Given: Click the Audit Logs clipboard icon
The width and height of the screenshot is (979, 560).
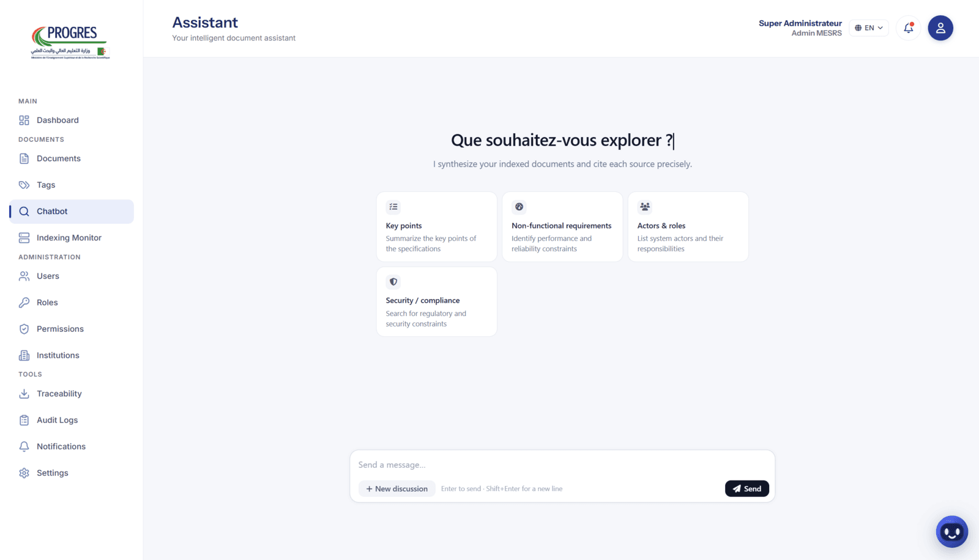Looking at the screenshot, I should coord(24,420).
